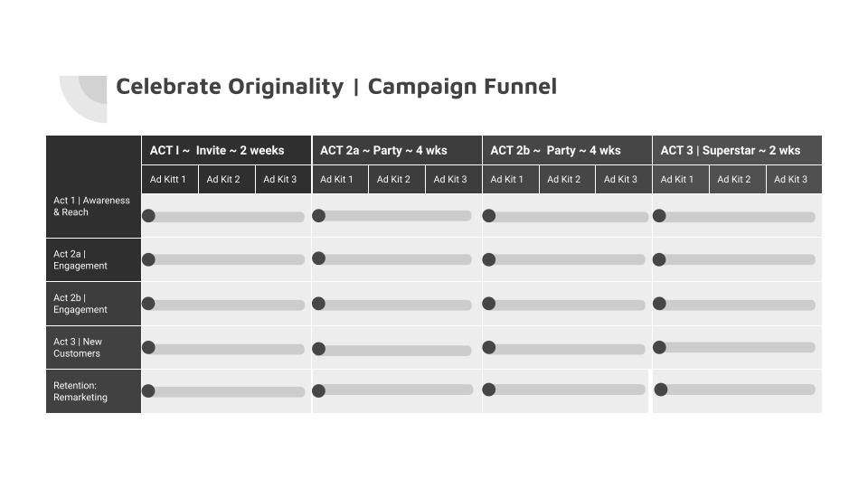Click the slider handle for Act 1 Awareness under ACT I
Viewport: 868px width, 488px height.
148,216
